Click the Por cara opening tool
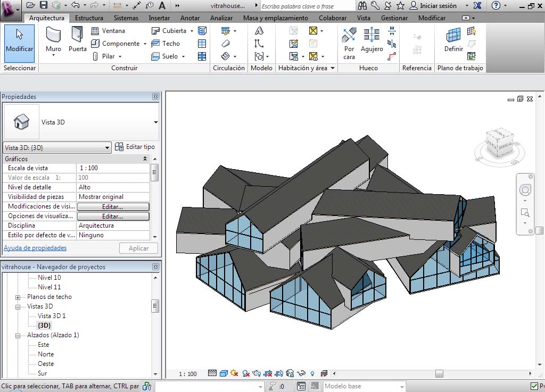This screenshot has width=545, height=392. pyautogui.click(x=349, y=43)
